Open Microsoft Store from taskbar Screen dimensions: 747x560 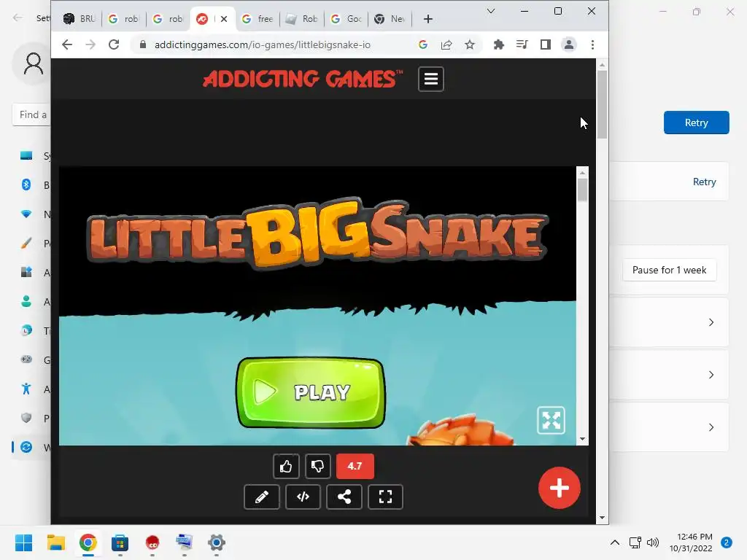[120, 542]
